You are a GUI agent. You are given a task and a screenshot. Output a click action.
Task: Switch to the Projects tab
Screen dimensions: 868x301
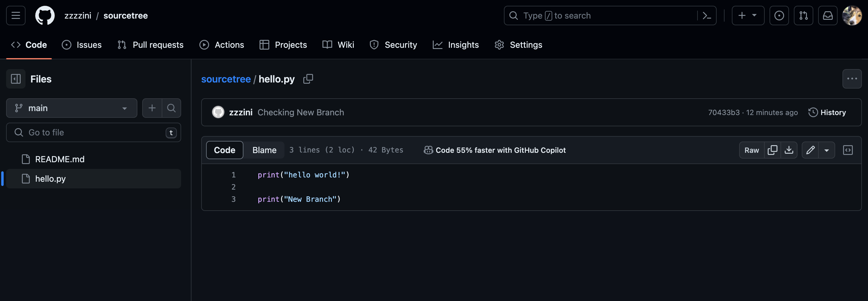coord(283,44)
